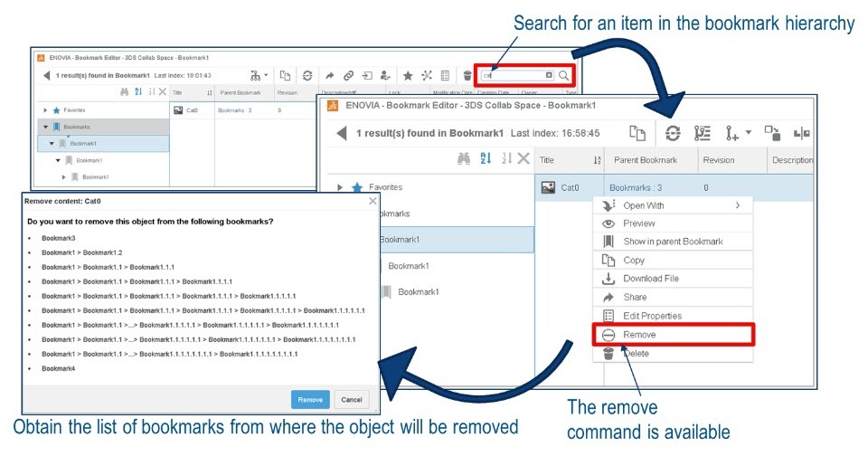Click Parent Bookmark column header in rear window
The image size is (868, 456).
241,92
